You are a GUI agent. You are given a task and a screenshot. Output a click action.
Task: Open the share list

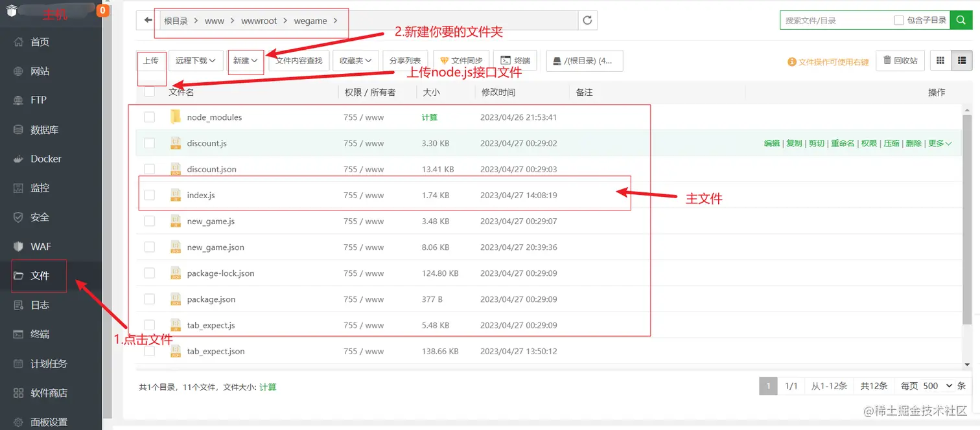point(405,61)
